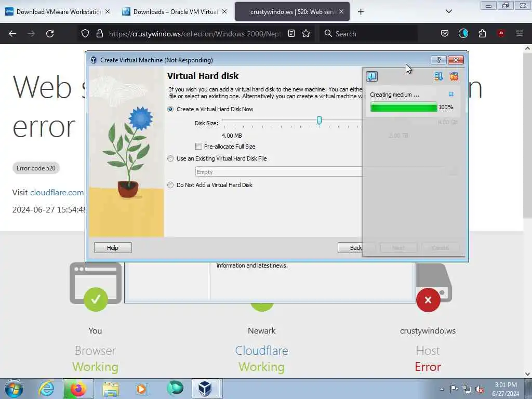Click the page vertical scrollbar

click(x=527, y=135)
